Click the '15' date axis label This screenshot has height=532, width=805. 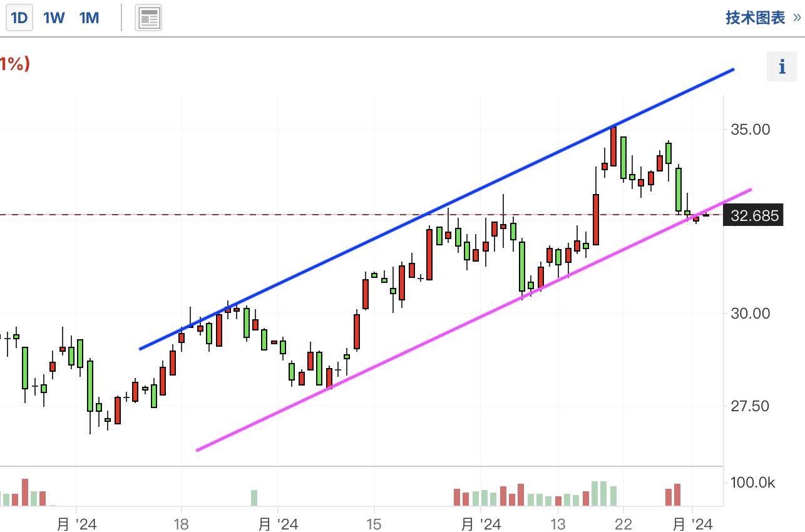pos(374,524)
